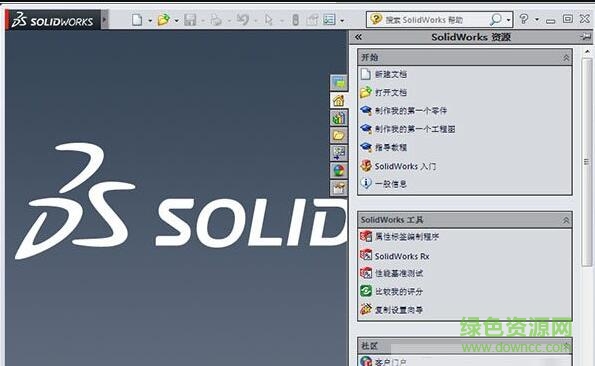Click the SolidWorks logo in title bar
Viewport: 595px width, 366px height.
52,20
